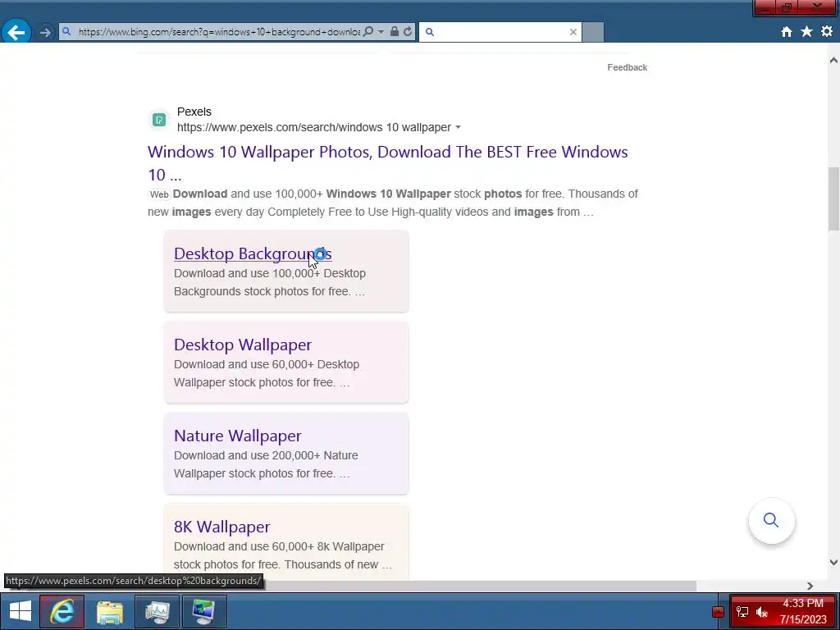This screenshot has height=630, width=840.
Task: View the lock security report icon
Action: [395, 32]
